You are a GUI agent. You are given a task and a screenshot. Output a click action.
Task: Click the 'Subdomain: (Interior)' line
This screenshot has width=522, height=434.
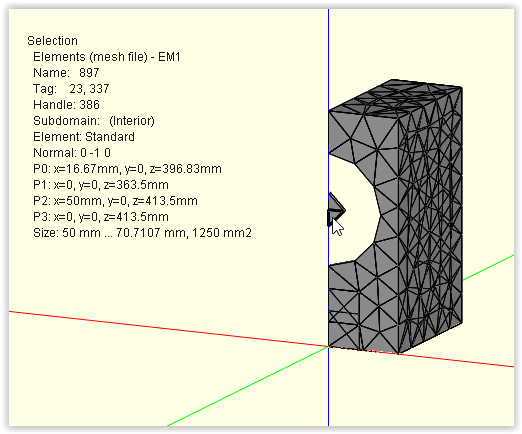[x=94, y=121]
